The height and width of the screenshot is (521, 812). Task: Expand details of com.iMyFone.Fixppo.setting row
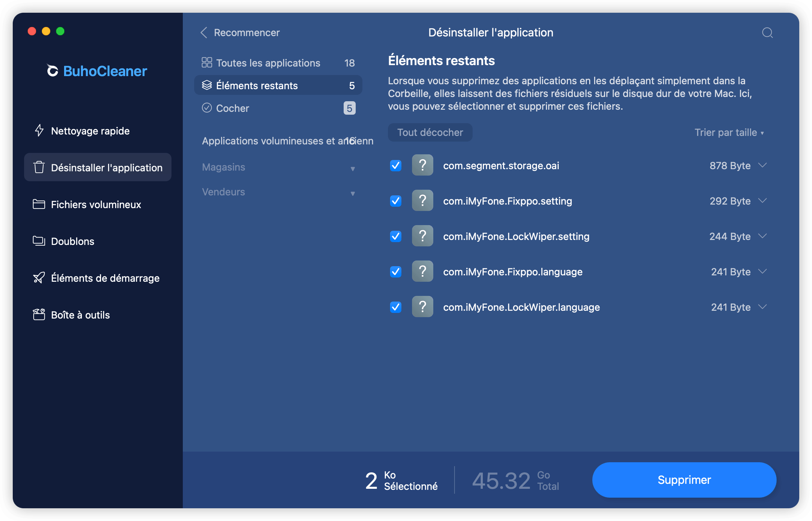pyautogui.click(x=762, y=201)
